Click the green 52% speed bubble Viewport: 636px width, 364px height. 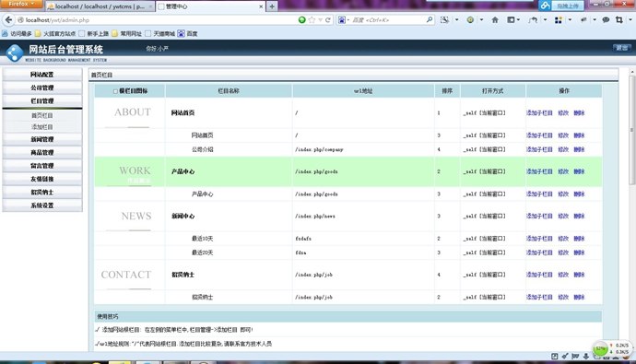click(600, 348)
